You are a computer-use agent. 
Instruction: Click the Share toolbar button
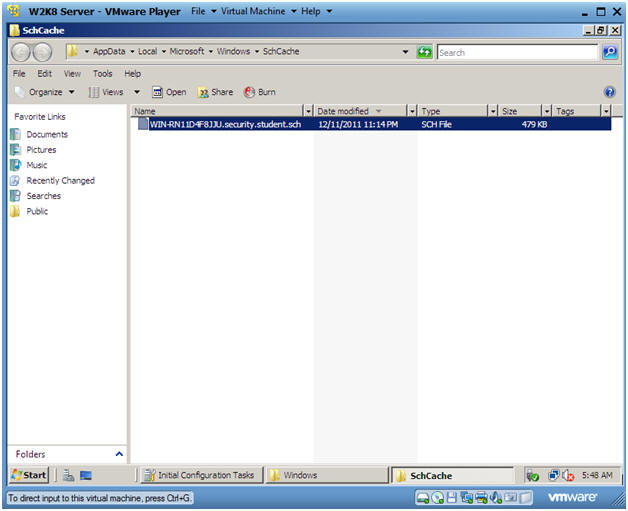click(x=215, y=92)
